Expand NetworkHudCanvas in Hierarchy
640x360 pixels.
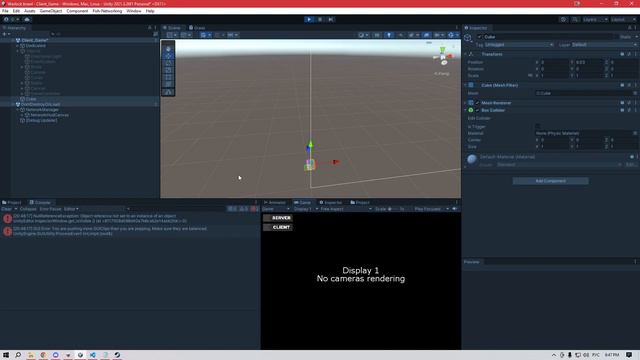22,115
